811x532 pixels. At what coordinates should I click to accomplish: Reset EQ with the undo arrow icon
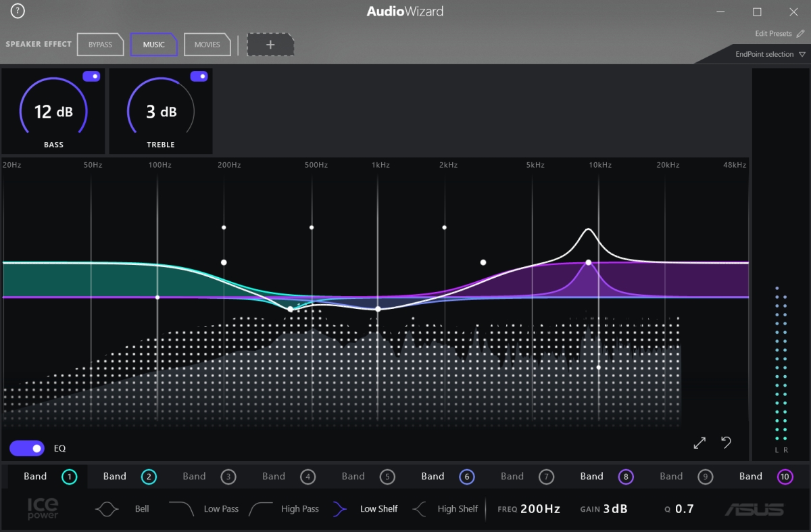coord(726,443)
